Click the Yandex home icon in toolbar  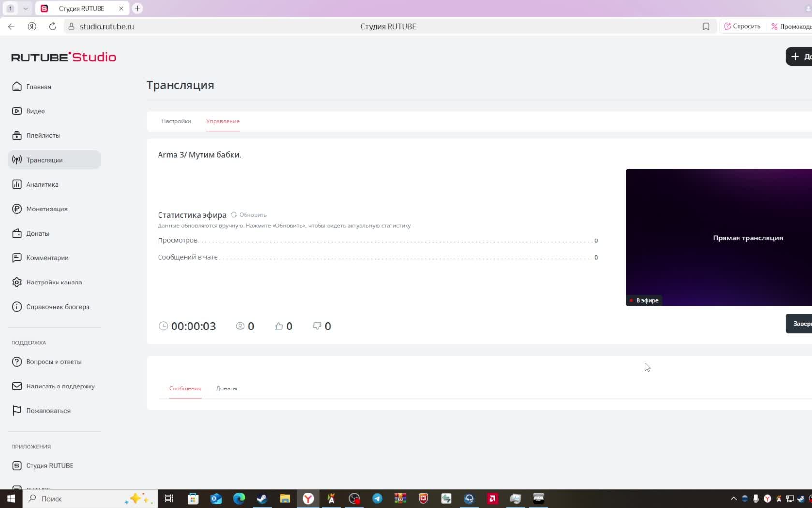(x=32, y=26)
